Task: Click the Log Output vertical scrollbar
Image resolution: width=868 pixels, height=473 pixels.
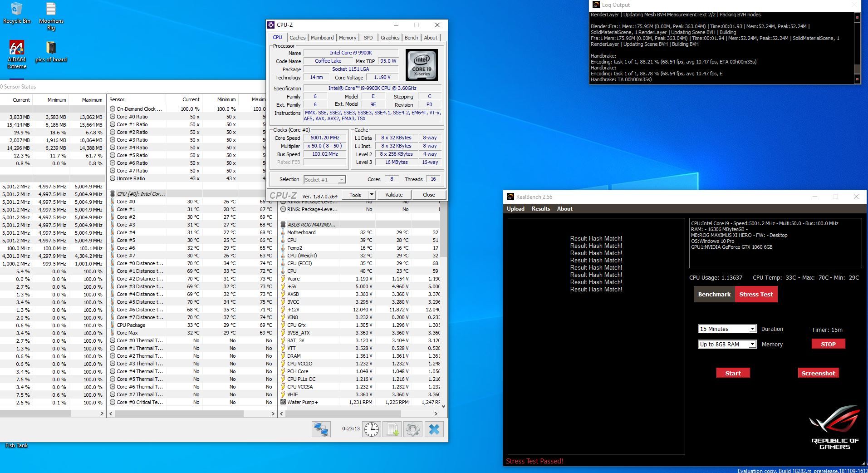Action: 857,48
